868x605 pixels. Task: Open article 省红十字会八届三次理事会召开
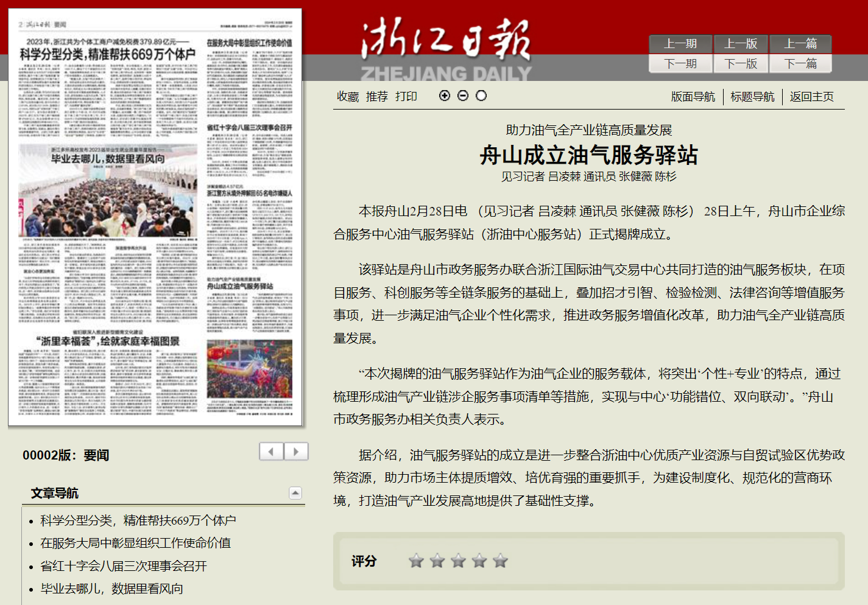(124, 566)
